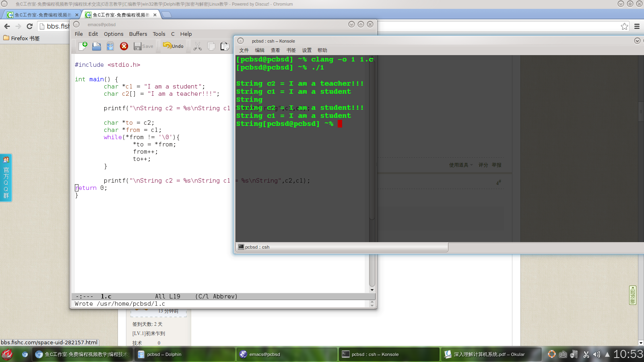Open Emacs Options menu
644x362 pixels.
coord(114,34)
